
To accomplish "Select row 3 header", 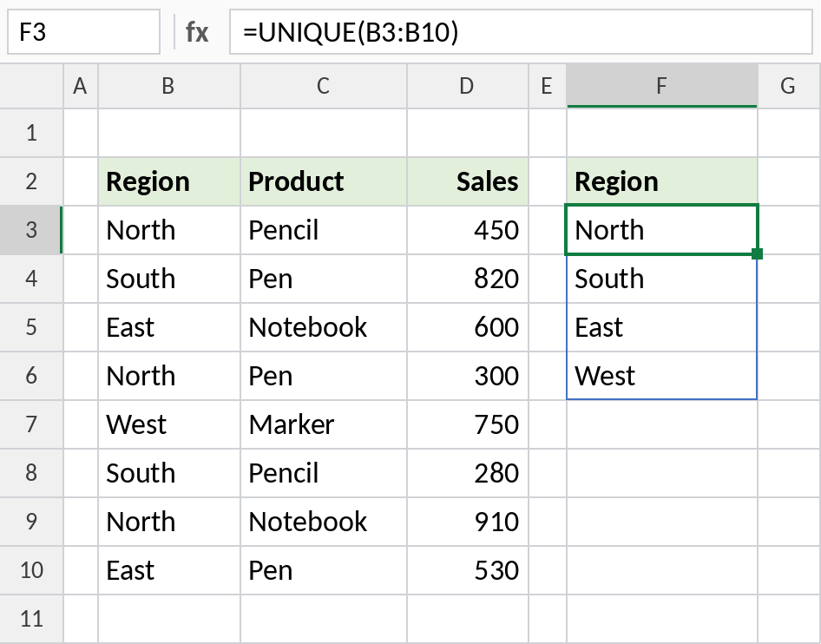I will click(31, 230).
